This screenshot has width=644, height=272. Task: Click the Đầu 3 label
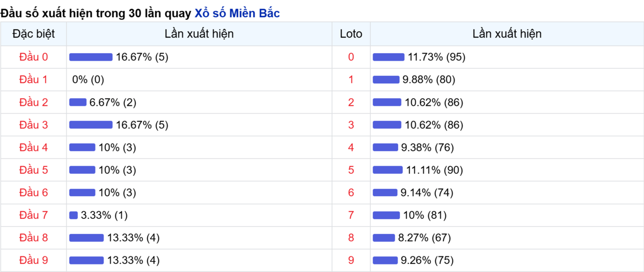(33, 125)
